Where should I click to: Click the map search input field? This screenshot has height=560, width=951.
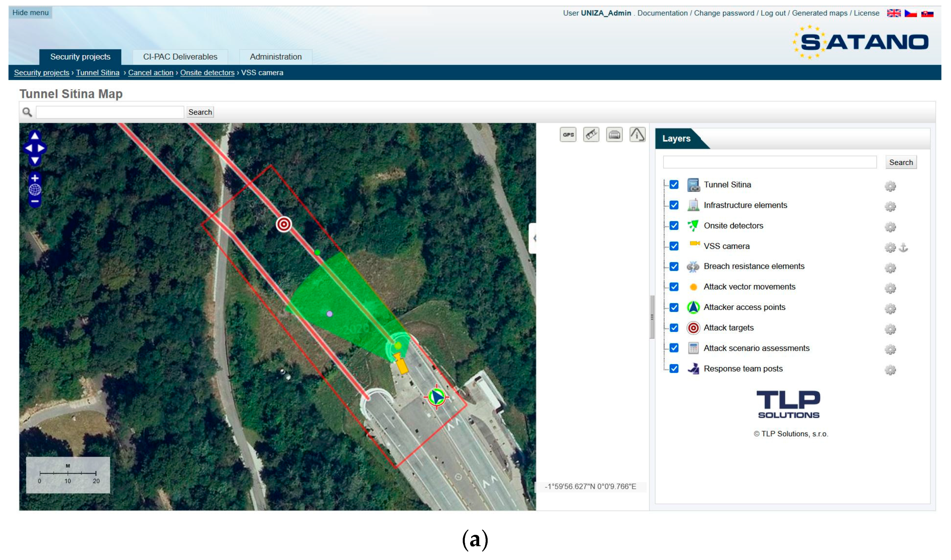tap(110, 112)
